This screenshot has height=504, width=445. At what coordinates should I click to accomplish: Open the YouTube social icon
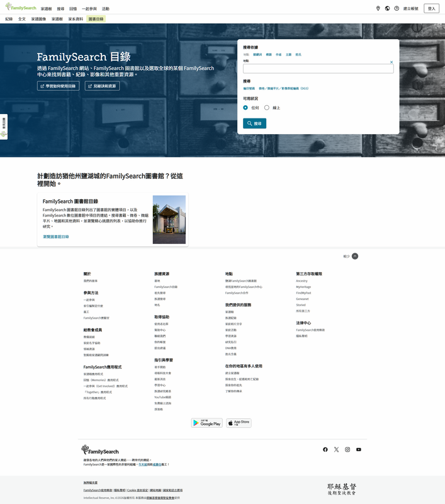pos(359,449)
